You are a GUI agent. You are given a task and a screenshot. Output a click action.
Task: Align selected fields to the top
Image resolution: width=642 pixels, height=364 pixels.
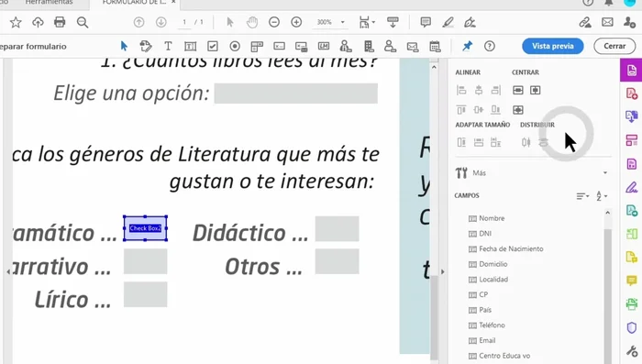point(461,110)
